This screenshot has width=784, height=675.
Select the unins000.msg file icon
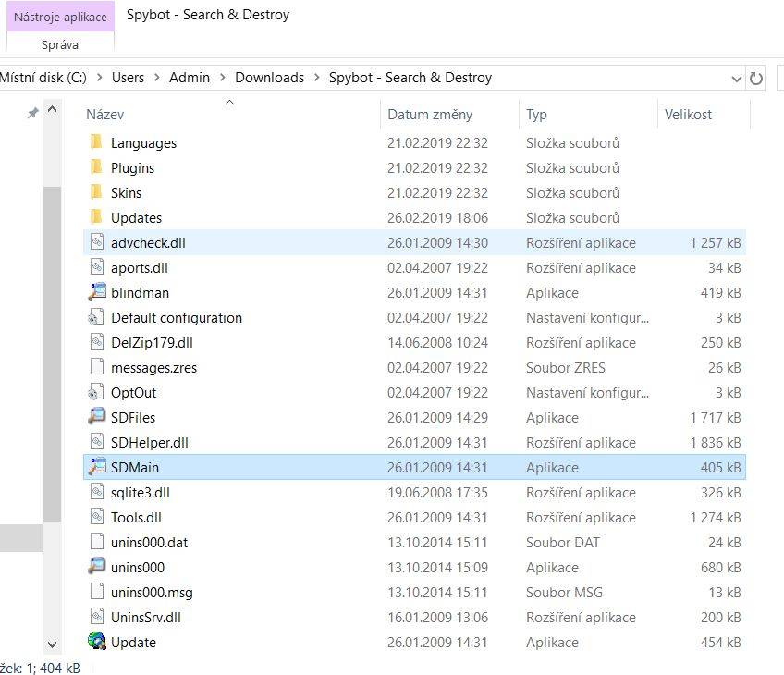pyautogui.click(x=97, y=593)
